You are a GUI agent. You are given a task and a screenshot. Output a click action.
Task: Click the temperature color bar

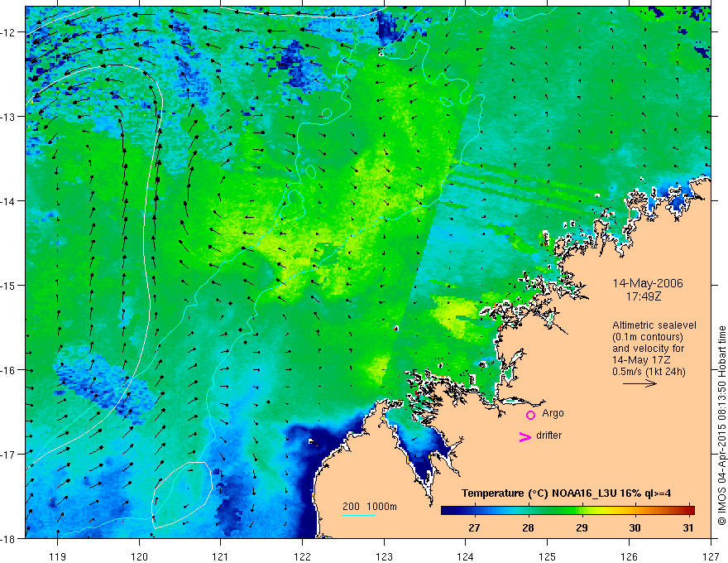568,511
